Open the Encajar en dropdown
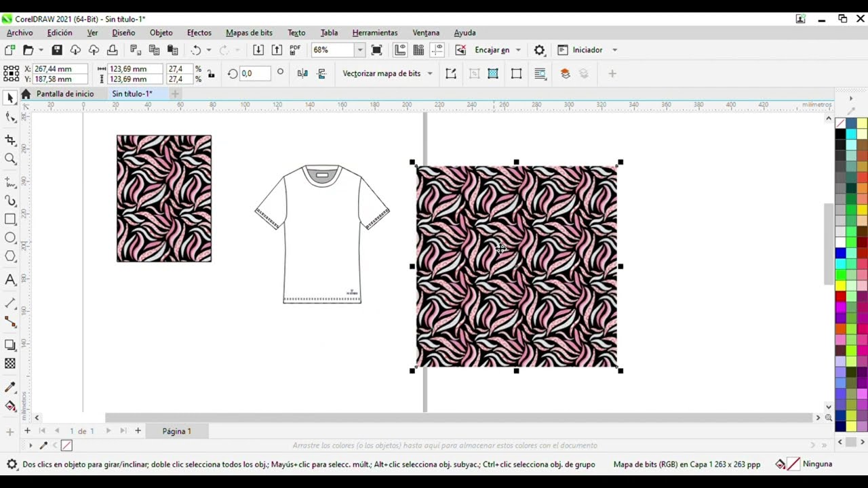 click(x=518, y=49)
